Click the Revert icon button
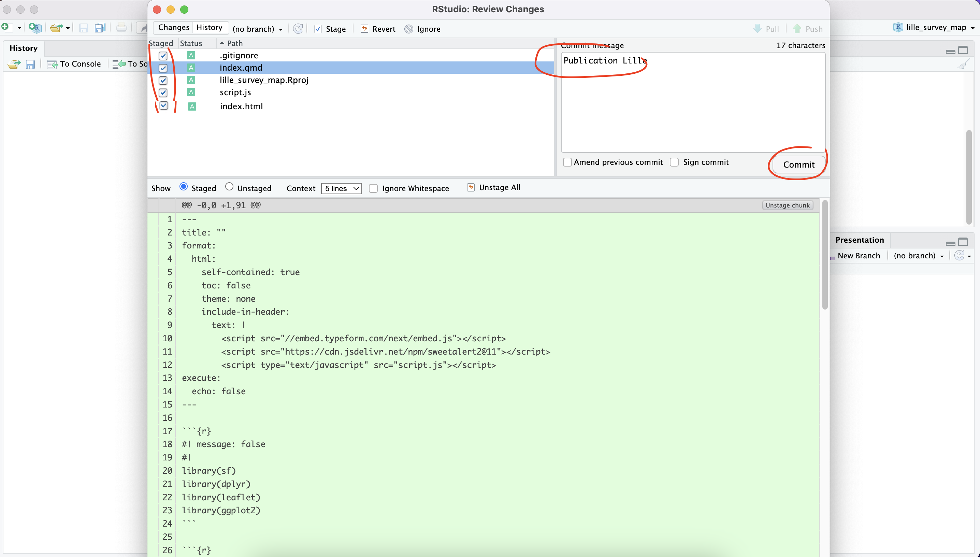 click(x=378, y=29)
